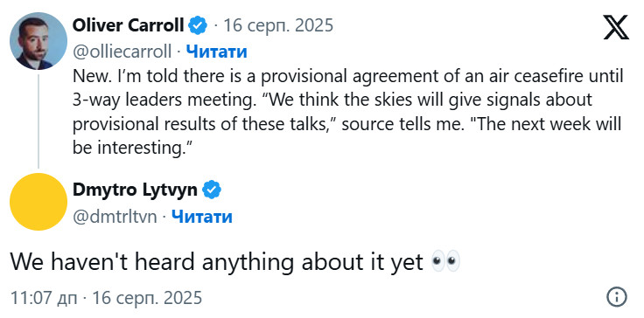The image size is (644, 318).
Task: Click the @olliecarroll handle
Action: [122, 52]
